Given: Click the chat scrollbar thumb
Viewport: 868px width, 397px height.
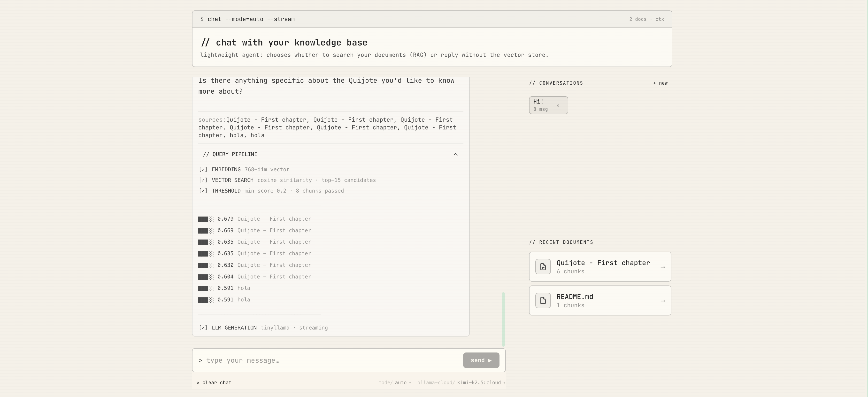Looking at the screenshot, I should (x=503, y=319).
